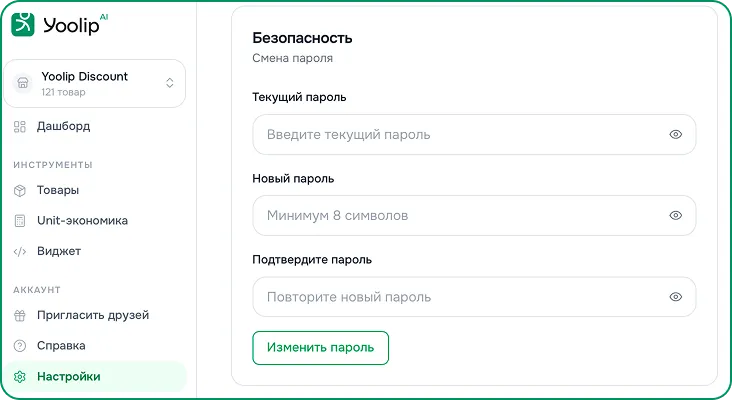
Task: Focus the Повторите новый пароль field
Action: click(474, 297)
